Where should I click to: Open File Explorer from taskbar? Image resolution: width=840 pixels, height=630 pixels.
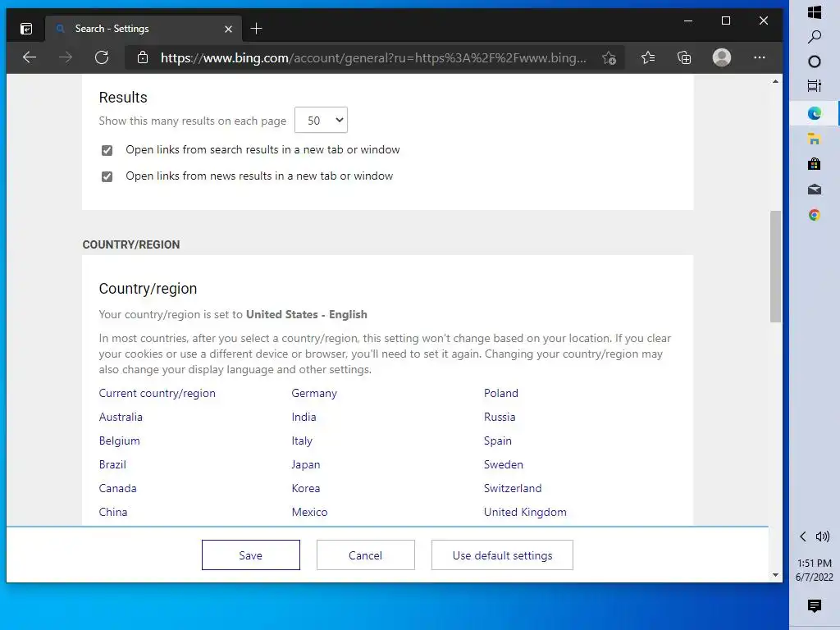815,139
